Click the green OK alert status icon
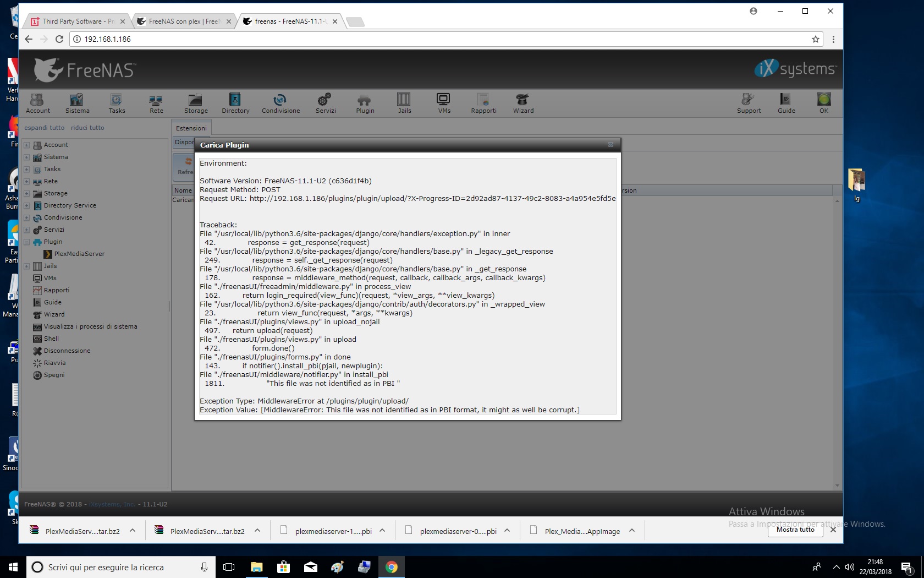Screen dimensions: 924x578 tap(823, 103)
